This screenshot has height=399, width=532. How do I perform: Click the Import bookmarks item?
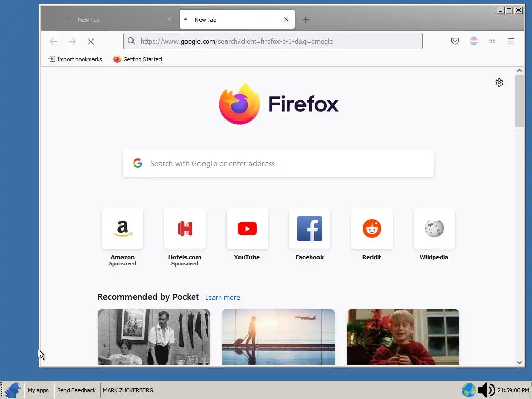click(x=77, y=59)
